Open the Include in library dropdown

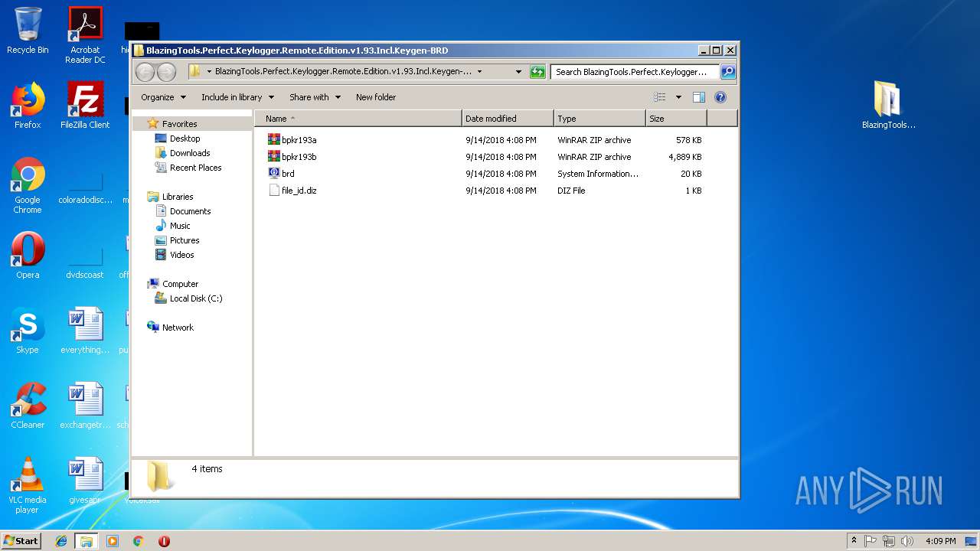tap(237, 97)
